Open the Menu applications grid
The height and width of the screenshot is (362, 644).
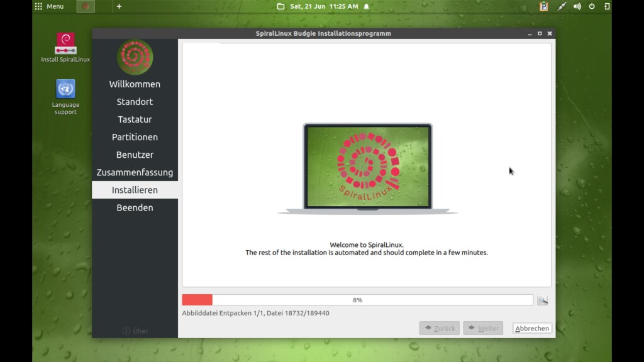tap(49, 6)
